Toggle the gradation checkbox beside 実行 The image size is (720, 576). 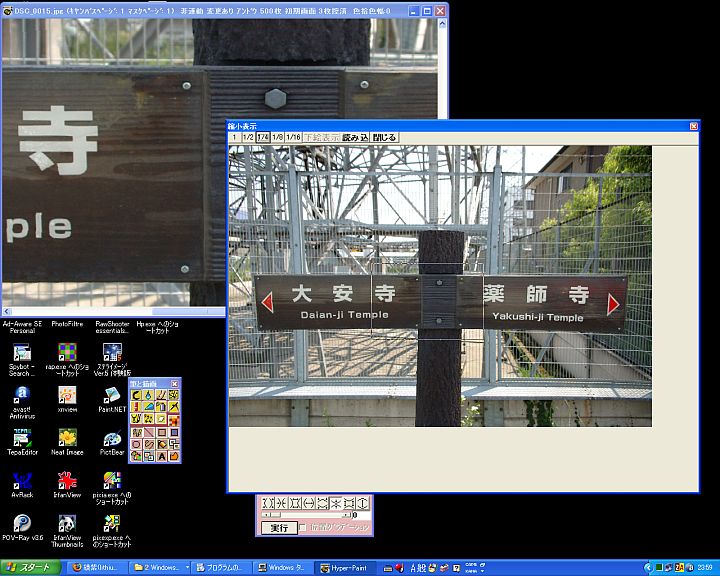304,527
